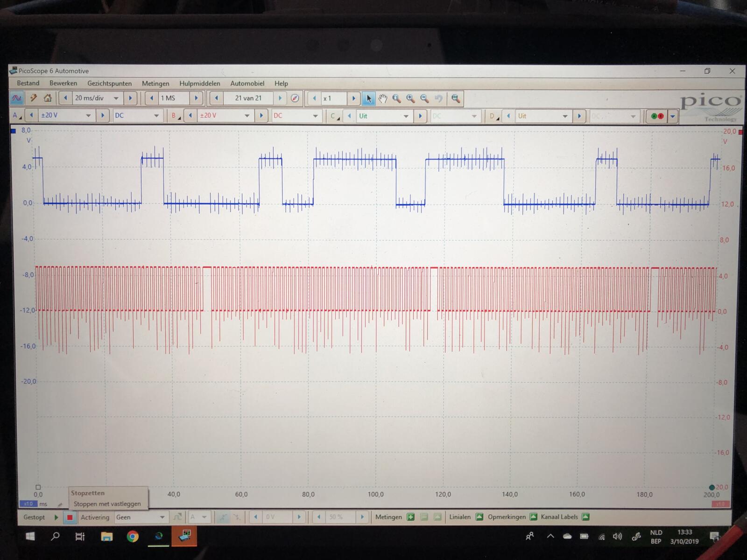This screenshot has width=747, height=560.
Task: Open channel D Uit range dropdown
Action: (x=565, y=116)
